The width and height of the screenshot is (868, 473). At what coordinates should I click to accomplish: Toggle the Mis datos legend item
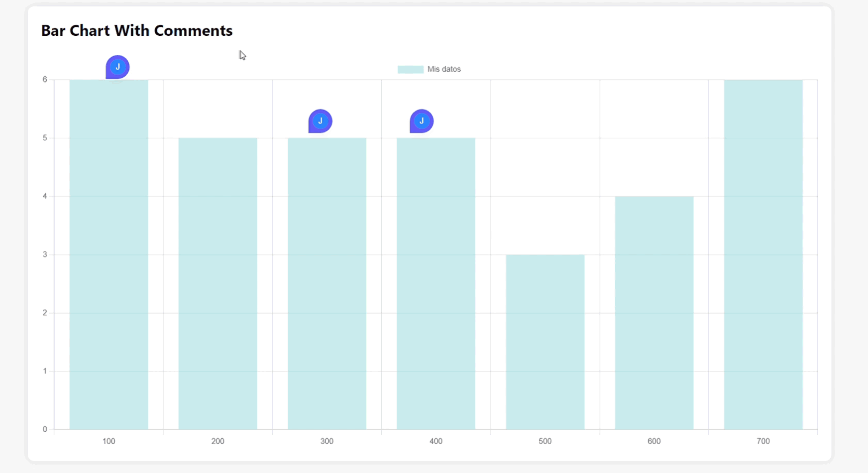coord(429,69)
